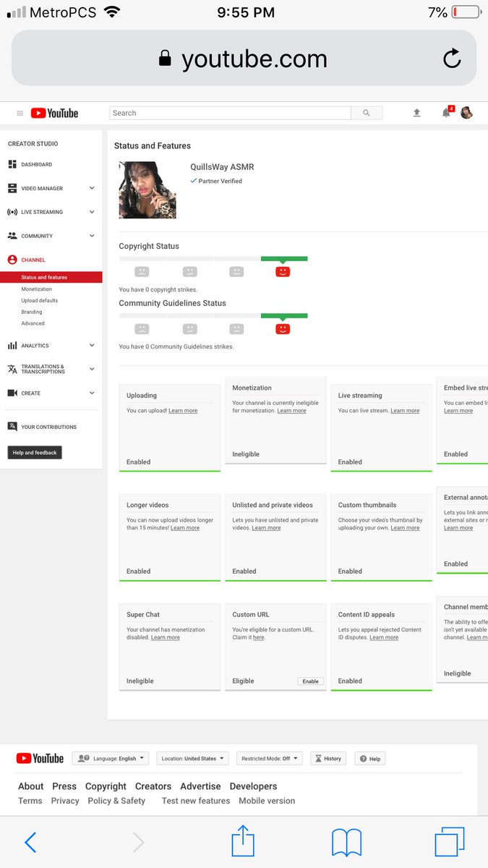The width and height of the screenshot is (488, 868).
Task: Expand the Create section chevron
Action: [x=92, y=393]
